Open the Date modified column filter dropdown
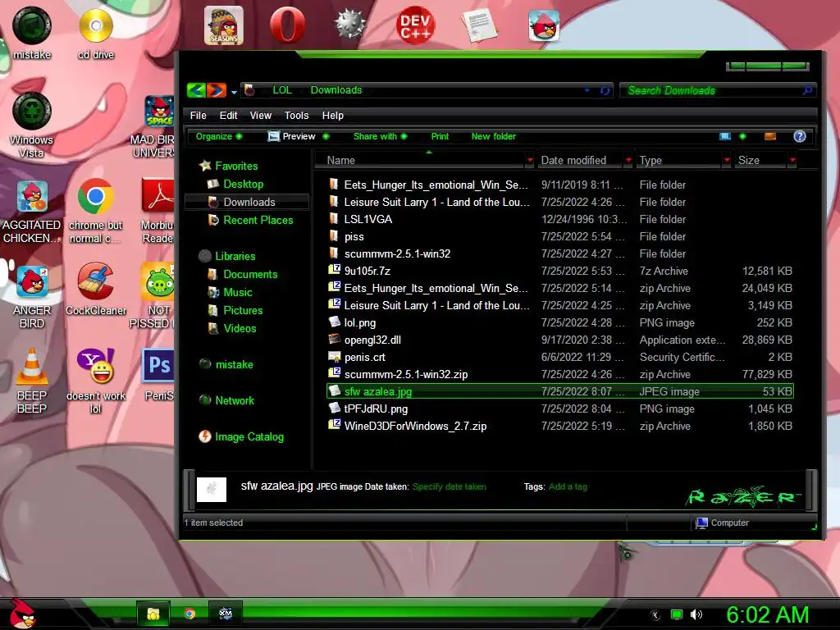Image resolution: width=840 pixels, height=630 pixels. [628, 160]
